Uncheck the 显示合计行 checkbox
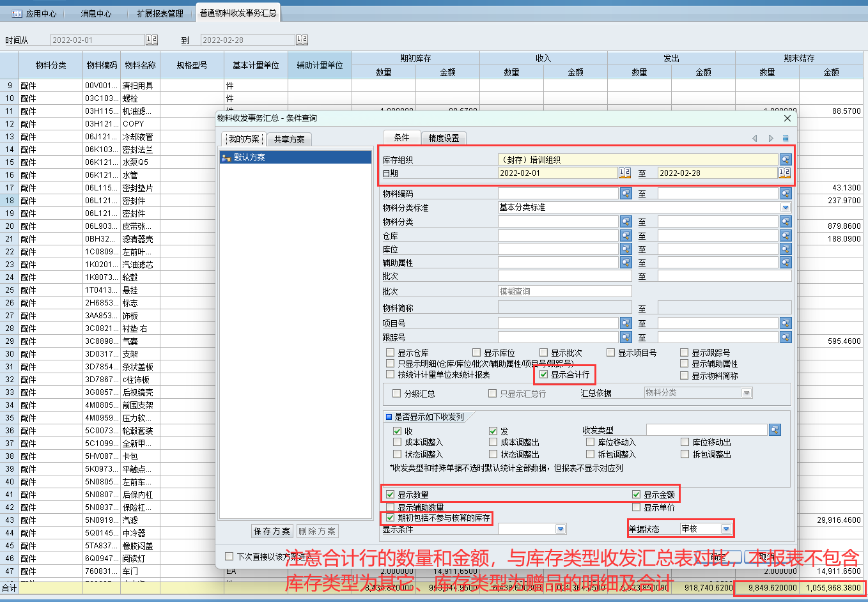 click(x=544, y=374)
